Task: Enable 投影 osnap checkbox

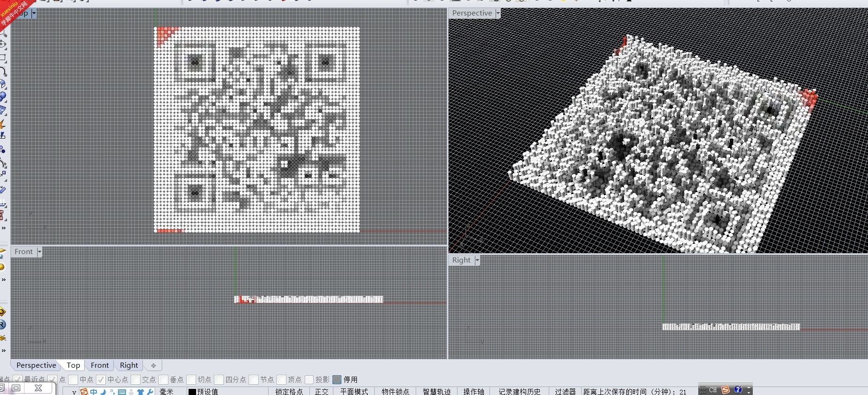Action: coord(309,380)
